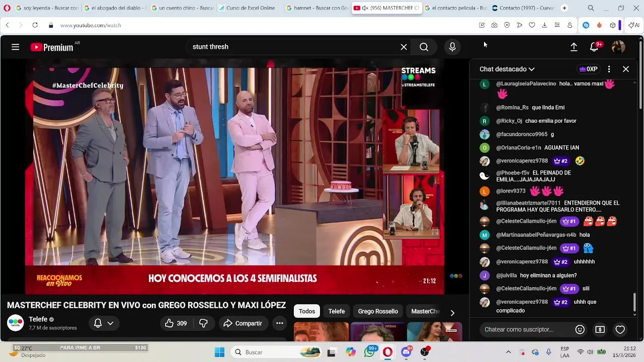Open Discord from the taskbar
Image resolution: width=644 pixels, height=362 pixels.
(x=407, y=352)
